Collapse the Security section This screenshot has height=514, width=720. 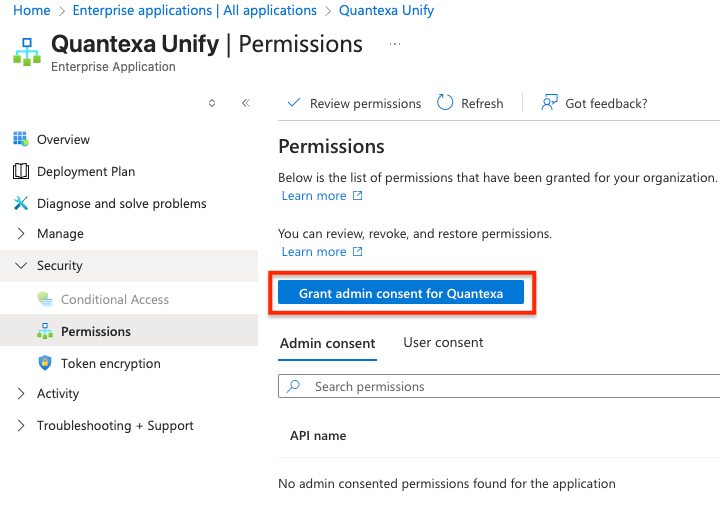(21, 265)
